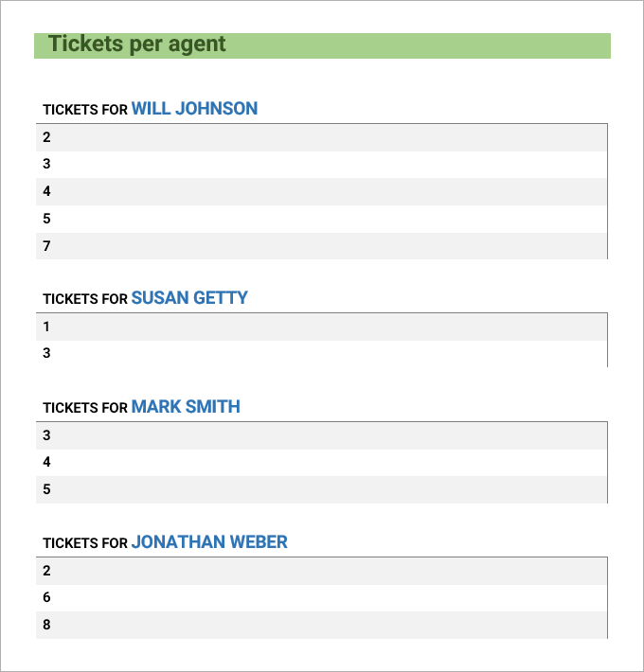This screenshot has width=644, height=672.
Task: Open the JONATHAN WEBER agent name link
Action: tap(209, 542)
